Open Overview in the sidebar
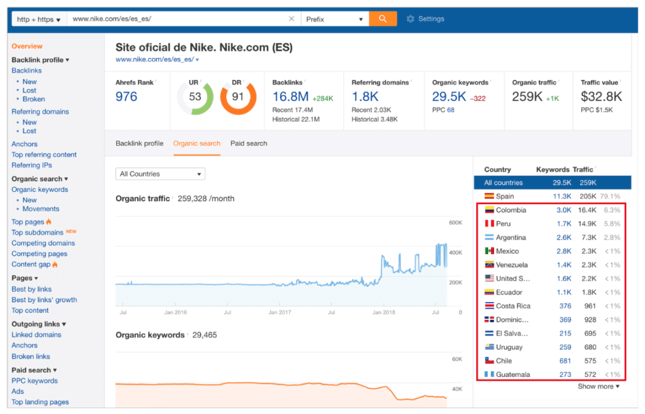Screen dimensions: 645x414 coord(27,46)
